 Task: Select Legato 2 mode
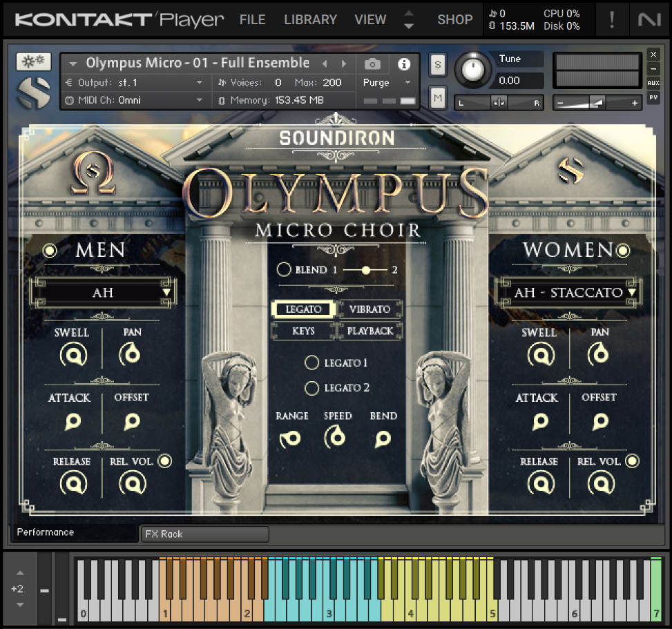pyautogui.click(x=311, y=388)
